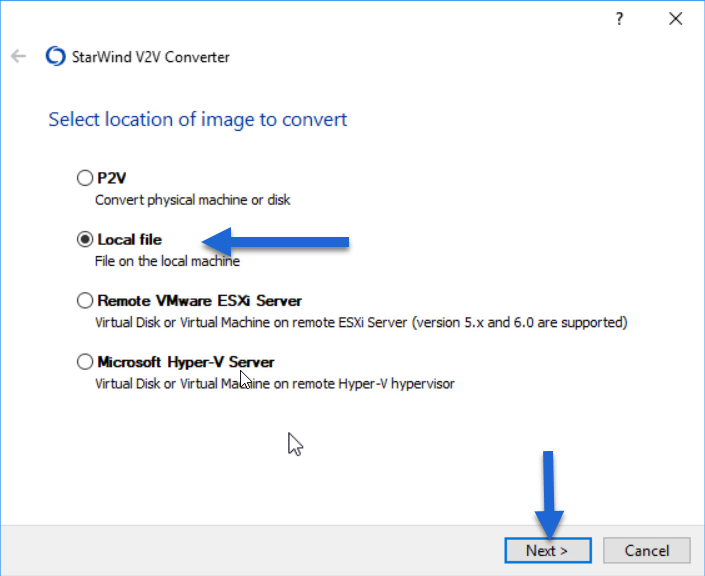
Task: Click 'Convert physical machine or disk' description
Action: click(193, 200)
